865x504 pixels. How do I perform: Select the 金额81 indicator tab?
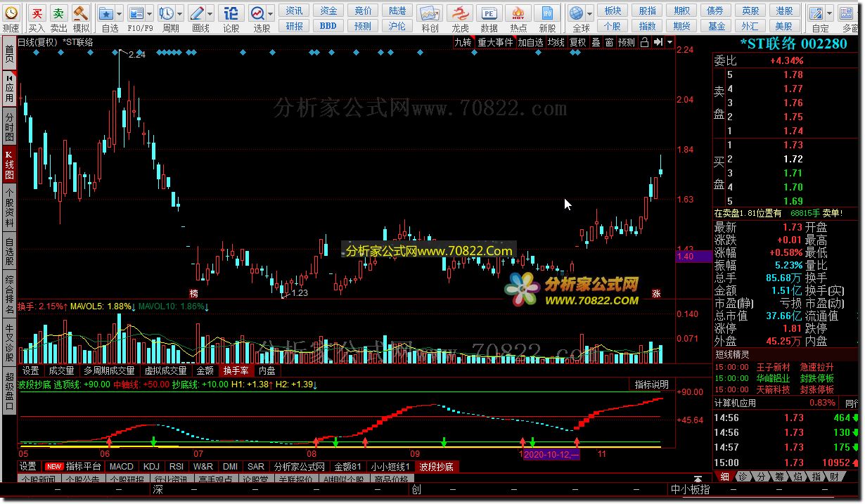tap(347, 466)
